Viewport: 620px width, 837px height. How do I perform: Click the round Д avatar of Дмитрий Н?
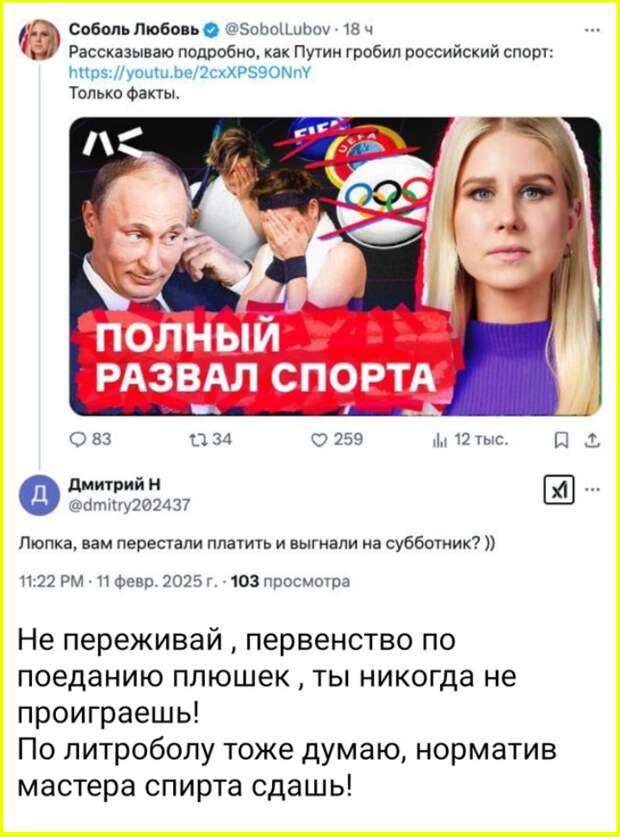coord(39,495)
